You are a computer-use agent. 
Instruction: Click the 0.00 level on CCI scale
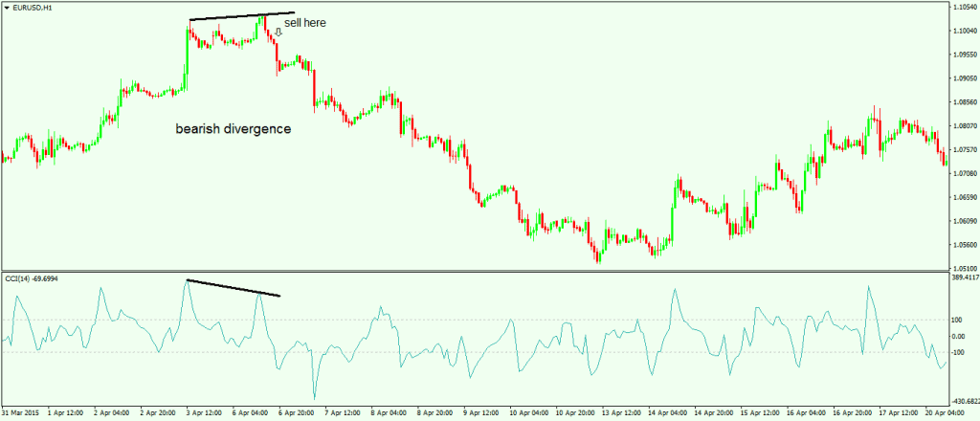(x=955, y=336)
